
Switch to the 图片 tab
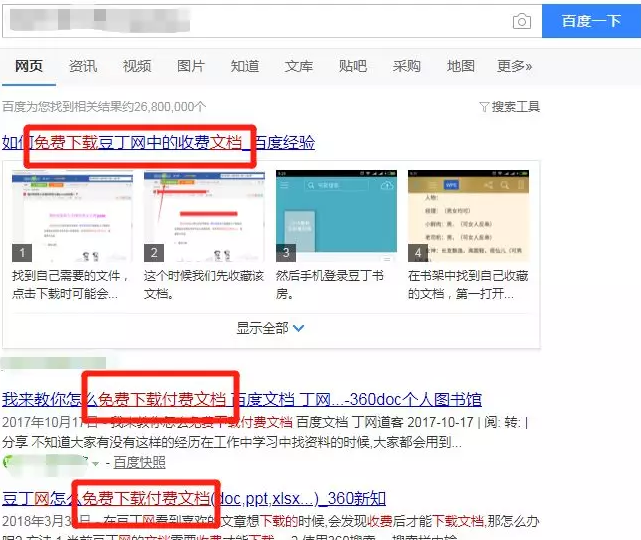191,66
